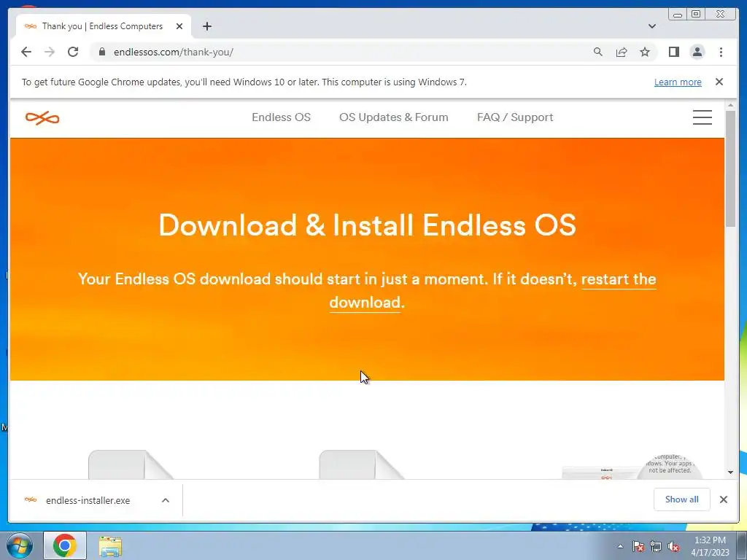Click Learn more about Chrome updates
The height and width of the screenshot is (560, 747).
(x=678, y=82)
